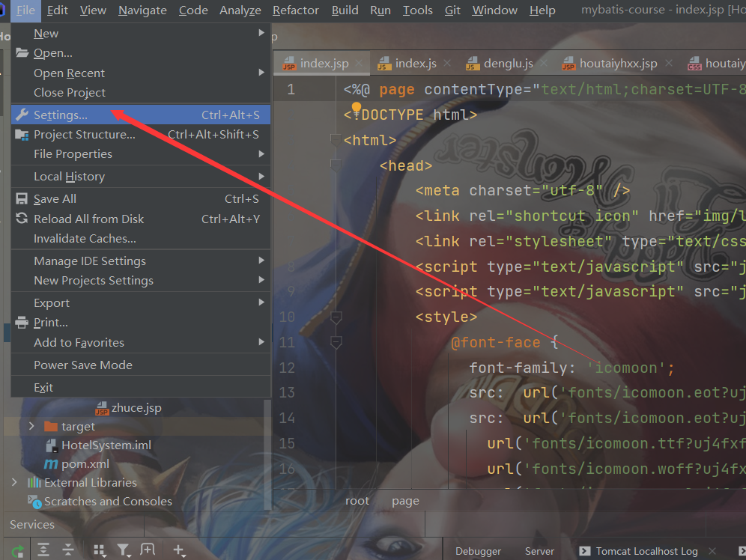Open Group By icon in Services toolbar
Viewport: 746px width, 560px height.
click(100, 550)
